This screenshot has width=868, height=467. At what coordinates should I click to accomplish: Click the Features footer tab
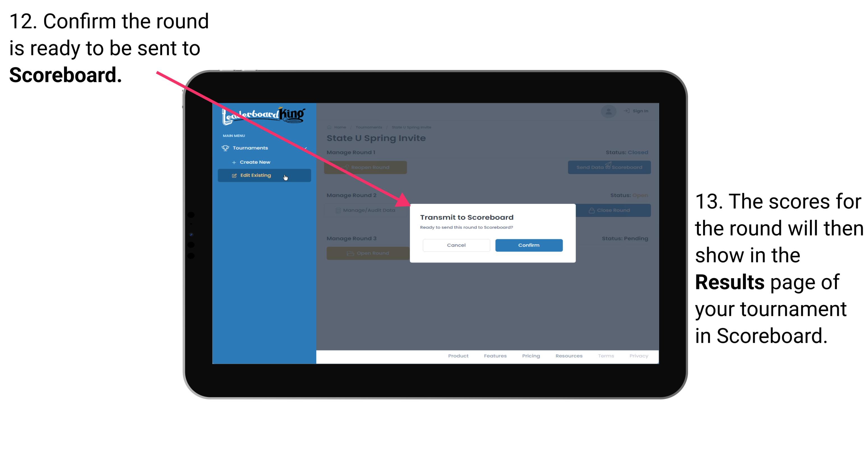497,357
